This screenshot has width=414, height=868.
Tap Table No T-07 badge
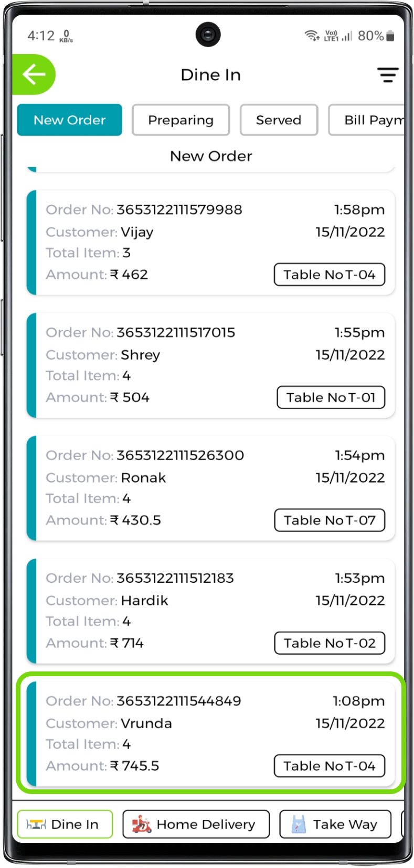[330, 520]
